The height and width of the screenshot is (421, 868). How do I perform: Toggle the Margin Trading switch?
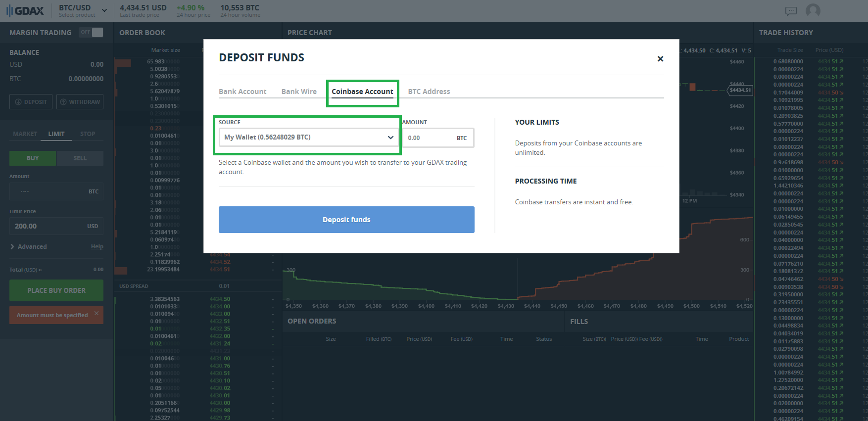click(x=92, y=32)
